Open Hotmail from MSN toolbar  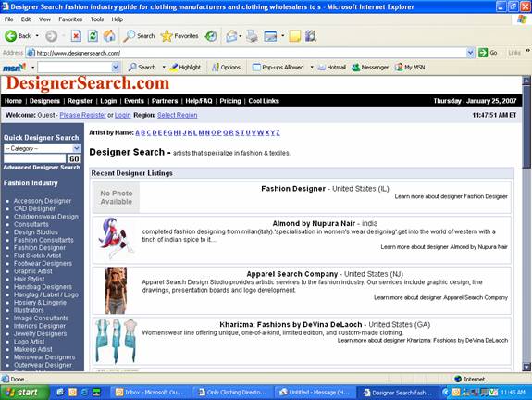click(331, 68)
